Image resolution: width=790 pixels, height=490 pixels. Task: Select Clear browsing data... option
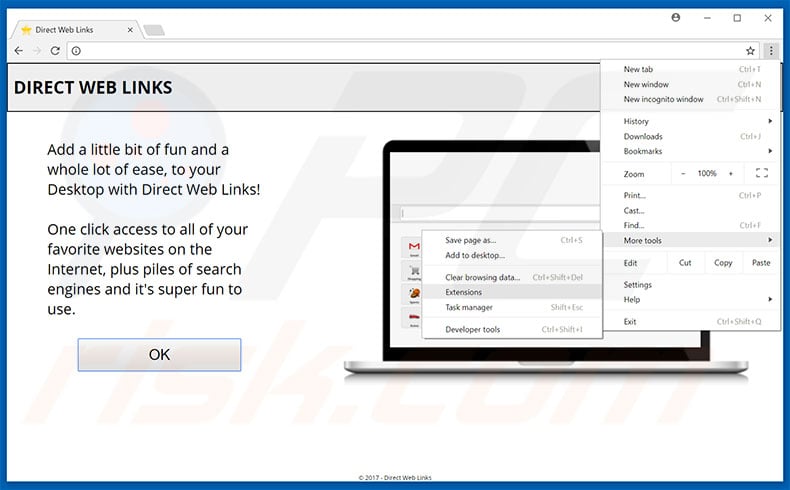coord(512,277)
